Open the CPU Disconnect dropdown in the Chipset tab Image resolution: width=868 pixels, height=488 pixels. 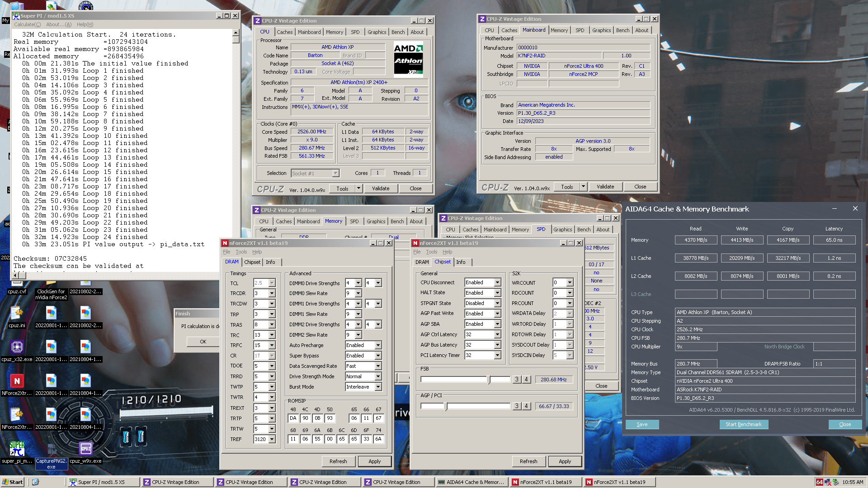coord(498,282)
